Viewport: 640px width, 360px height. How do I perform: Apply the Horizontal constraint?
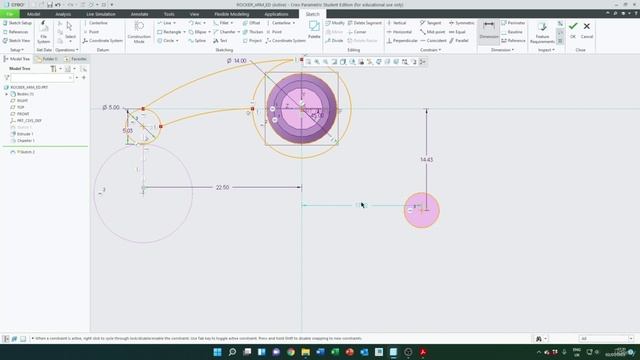tap(399, 32)
